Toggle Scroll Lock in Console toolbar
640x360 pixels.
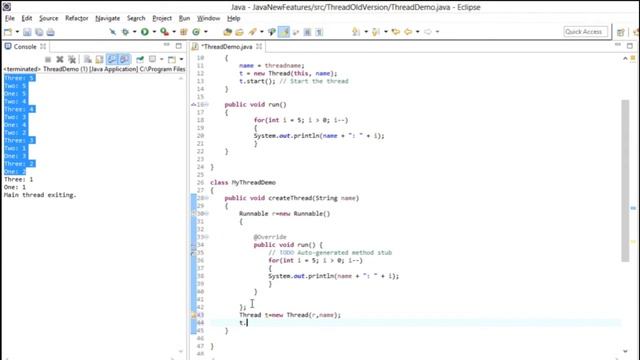point(99,60)
